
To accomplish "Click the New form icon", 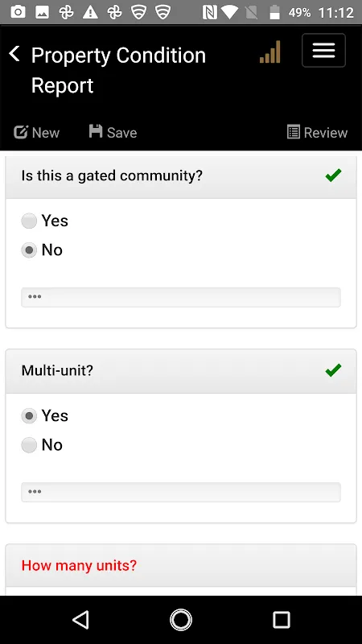I will pyautogui.click(x=21, y=132).
